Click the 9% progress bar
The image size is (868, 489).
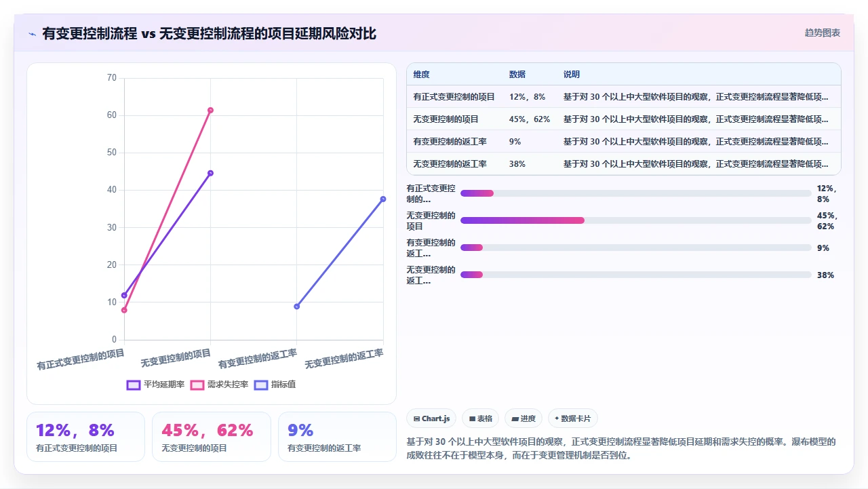pos(636,248)
